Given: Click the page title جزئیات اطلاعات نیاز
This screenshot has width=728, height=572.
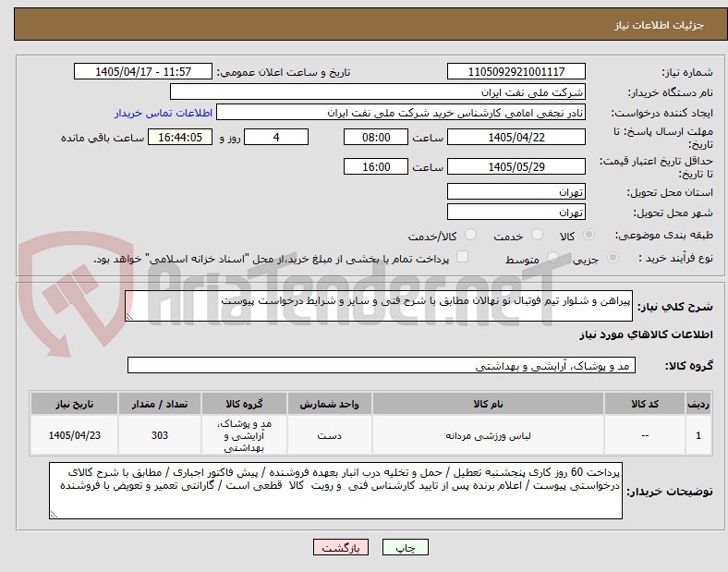Looking at the screenshot, I should (x=659, y=25).
